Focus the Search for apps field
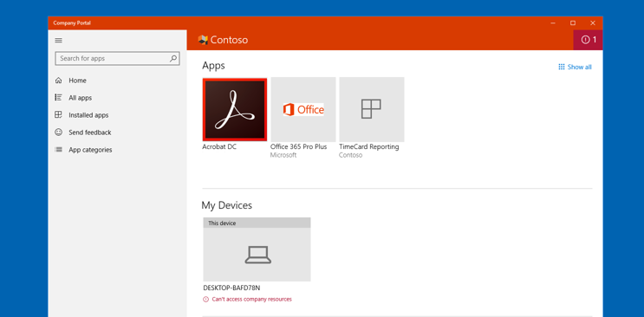The width and height of the screenshot is (644, 317). [118, 58]
